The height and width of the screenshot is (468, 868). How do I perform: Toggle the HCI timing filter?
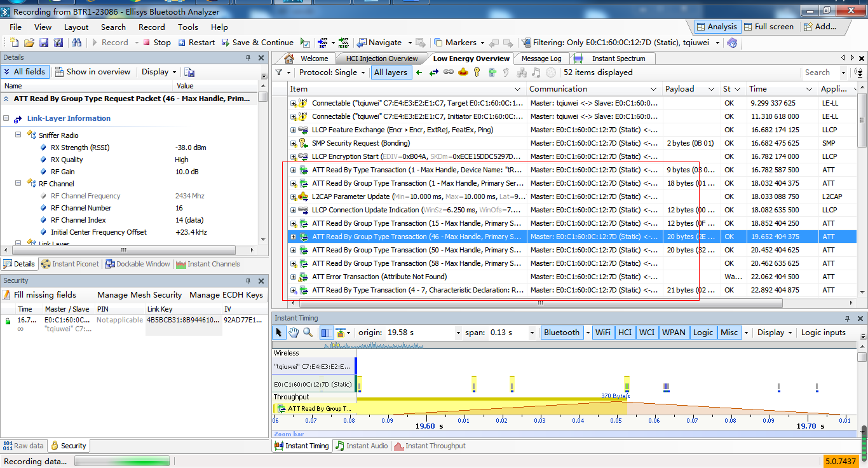click(x=625, y=333)
